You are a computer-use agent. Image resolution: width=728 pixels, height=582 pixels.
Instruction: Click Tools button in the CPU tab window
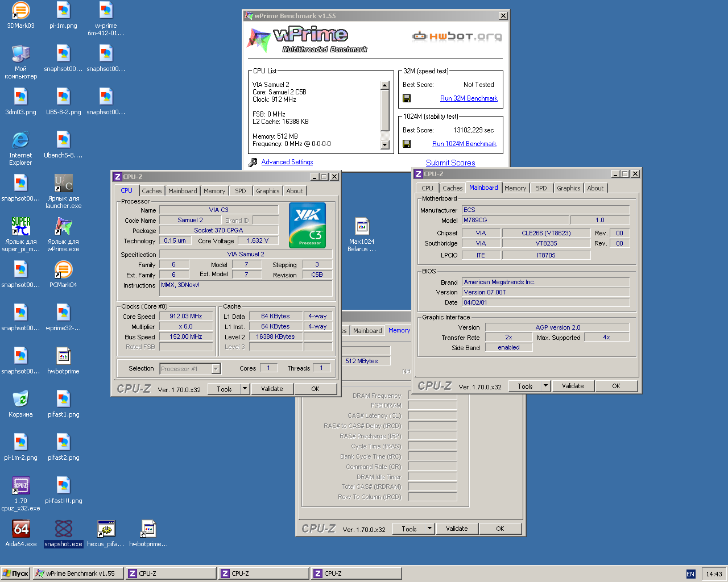[x=224, y=389]
